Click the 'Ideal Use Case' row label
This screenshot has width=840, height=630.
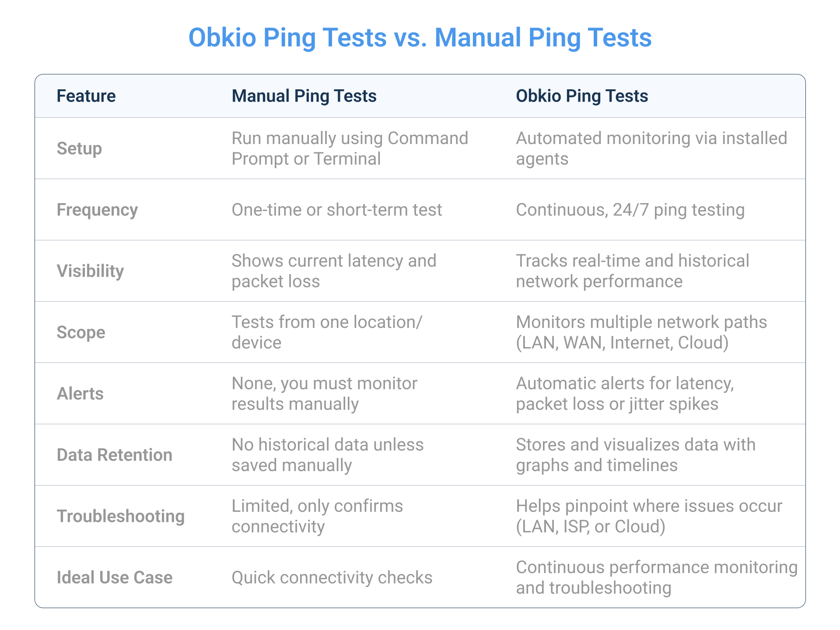tap(114, 577)
